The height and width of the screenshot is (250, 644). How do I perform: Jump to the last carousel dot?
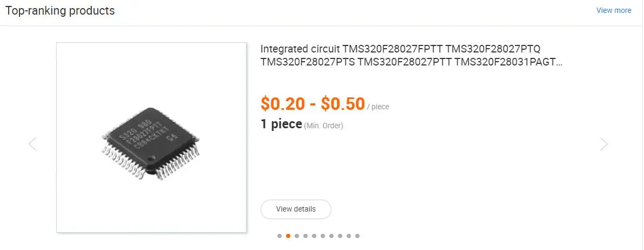point(357,236)
